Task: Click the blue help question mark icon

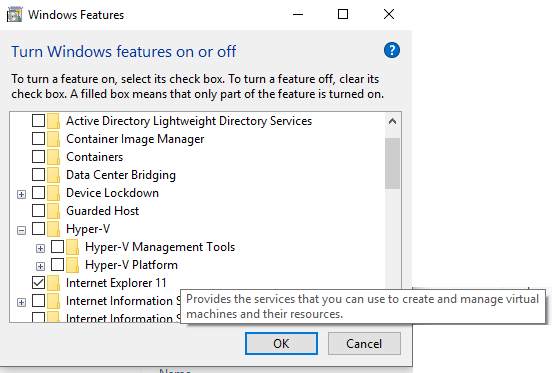Action: point(391,50)
